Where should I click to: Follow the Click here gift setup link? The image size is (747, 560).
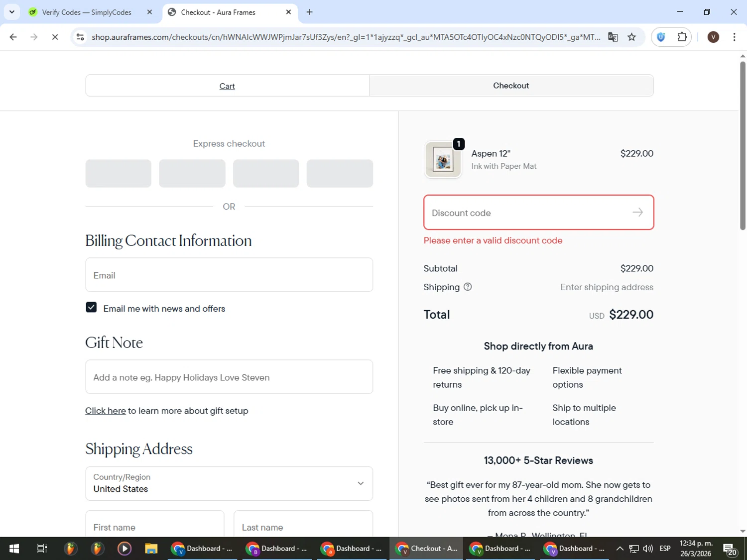(x=106, y=411)
